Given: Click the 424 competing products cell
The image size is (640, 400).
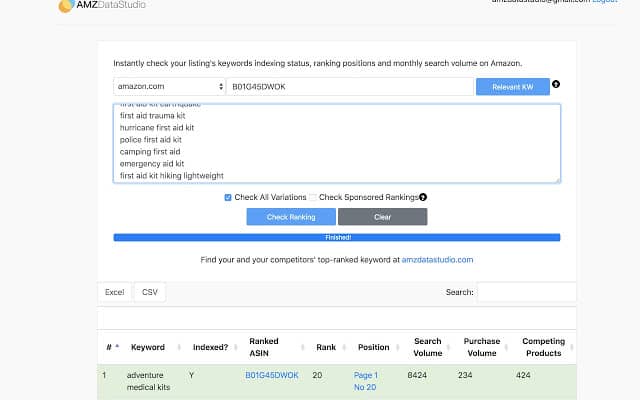Looking at the screenshot, I should click(523, 375).
